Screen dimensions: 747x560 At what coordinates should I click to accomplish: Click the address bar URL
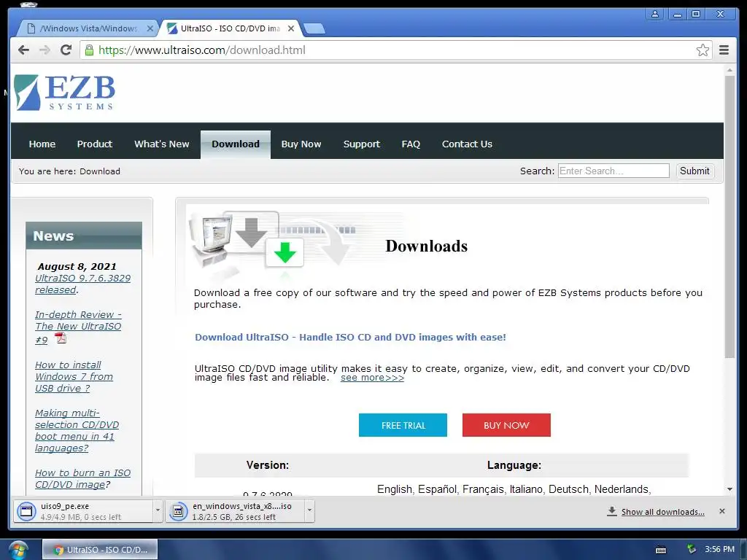coord(202,50)
